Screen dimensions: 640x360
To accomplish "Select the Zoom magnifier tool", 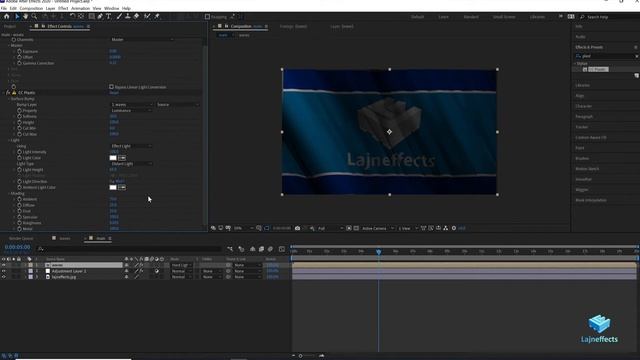I will pyautogui.click(x=34, y=16).
